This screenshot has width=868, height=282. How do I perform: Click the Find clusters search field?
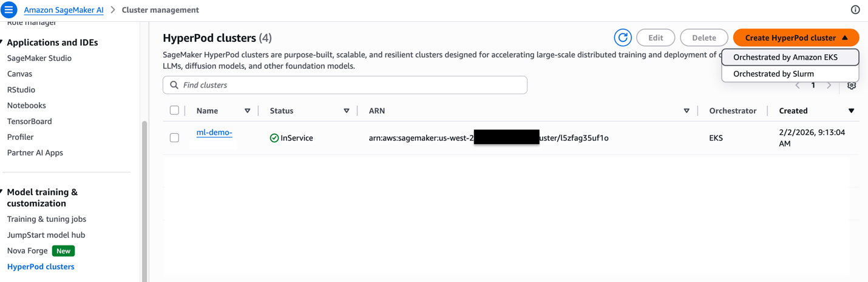[x=352, y=85]
